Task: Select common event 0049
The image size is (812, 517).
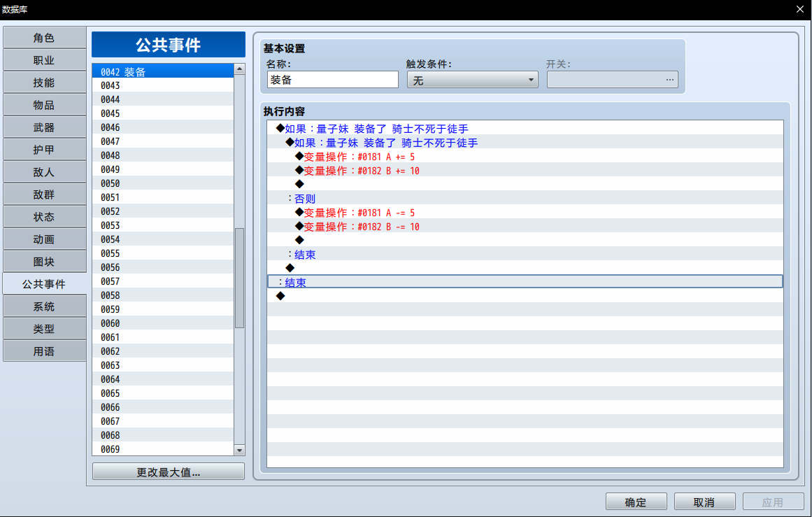Action: (x=162, y=169)
